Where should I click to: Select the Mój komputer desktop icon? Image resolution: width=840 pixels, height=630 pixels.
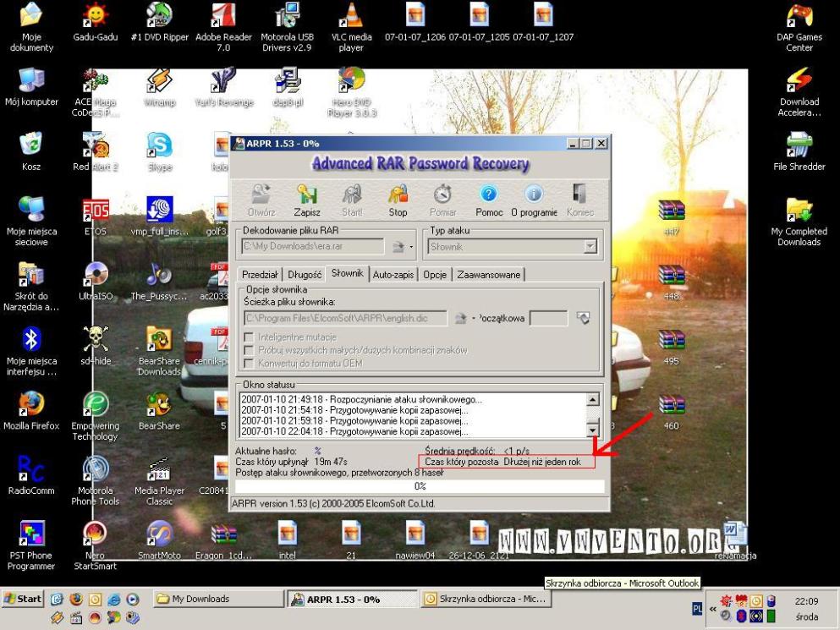pyautogui.click(x=31, y=79)
